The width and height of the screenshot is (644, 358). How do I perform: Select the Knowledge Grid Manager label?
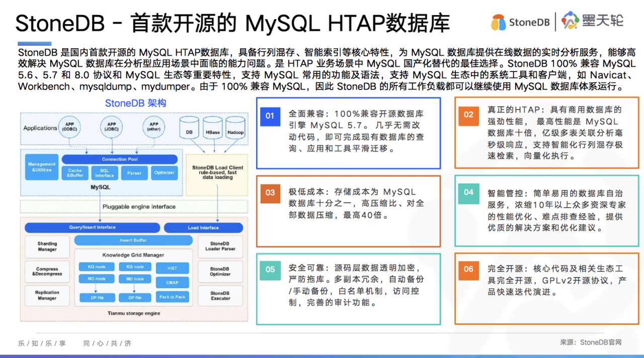pyautogui.click(x=133, y=255)
